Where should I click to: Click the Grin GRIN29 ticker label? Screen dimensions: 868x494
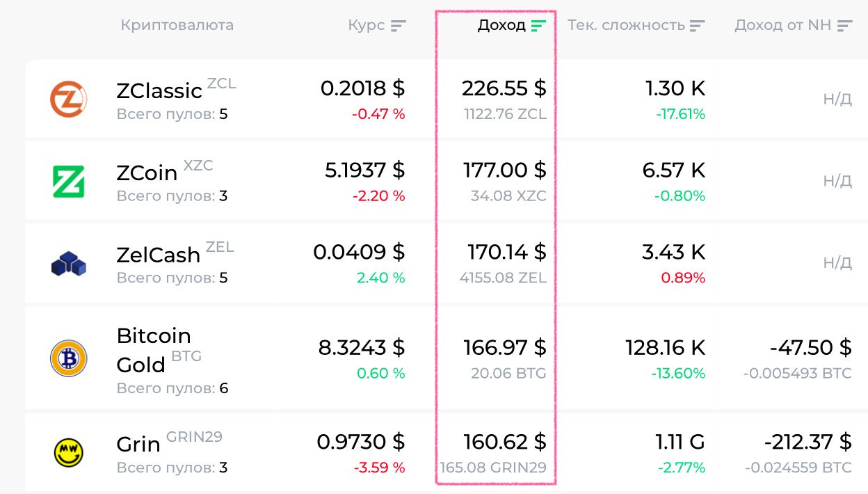(194, 437)
